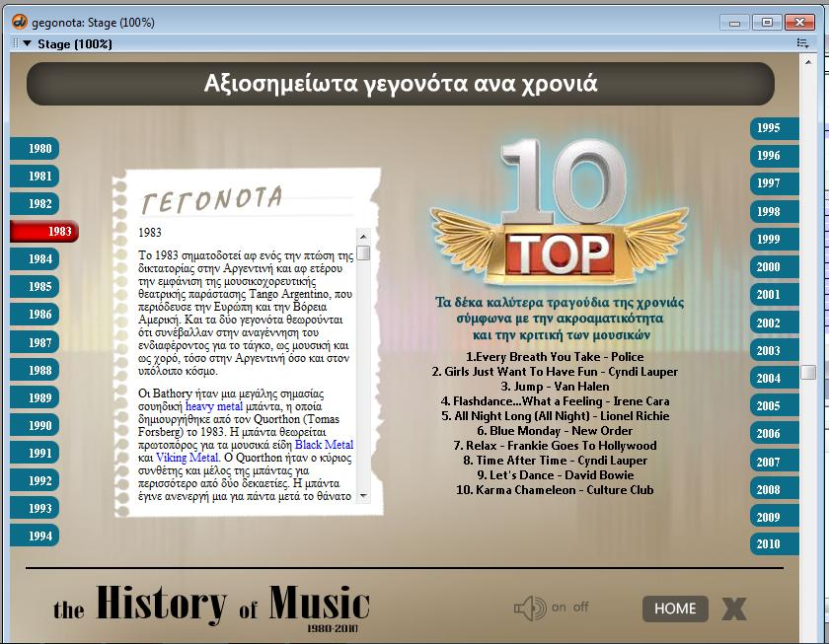This screenshot has height=644, width=829.
Task: Jump to year 2008
Action: point(774,490)
